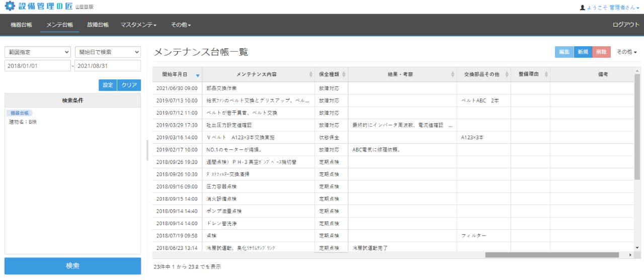Viewport: 644px width, 280px height.
Task: Open the 範囲指定 dropdown
Action: tap(38, 52)
